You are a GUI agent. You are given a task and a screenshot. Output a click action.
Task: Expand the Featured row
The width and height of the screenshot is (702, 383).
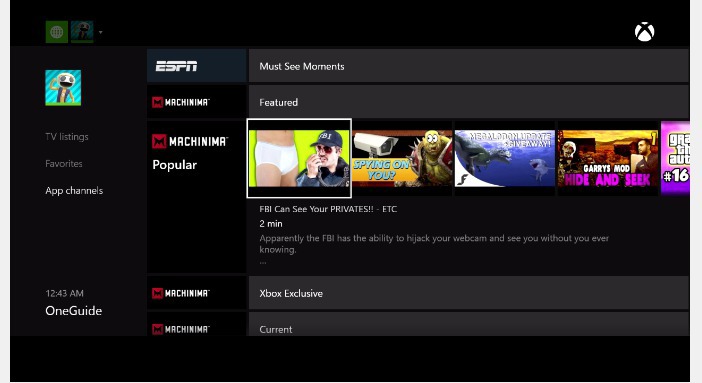[468, 102]
